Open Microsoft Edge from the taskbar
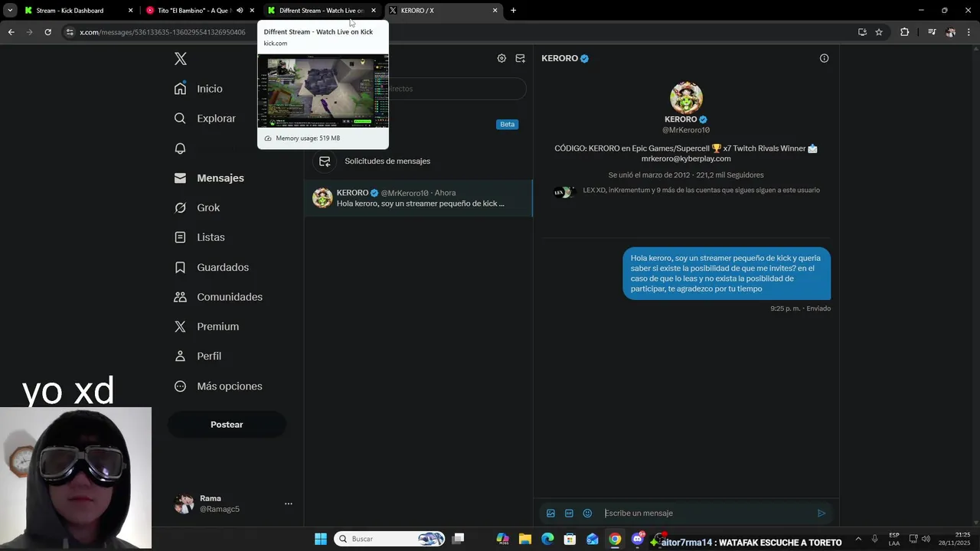The image size is (980, 551). click(547, 539)
